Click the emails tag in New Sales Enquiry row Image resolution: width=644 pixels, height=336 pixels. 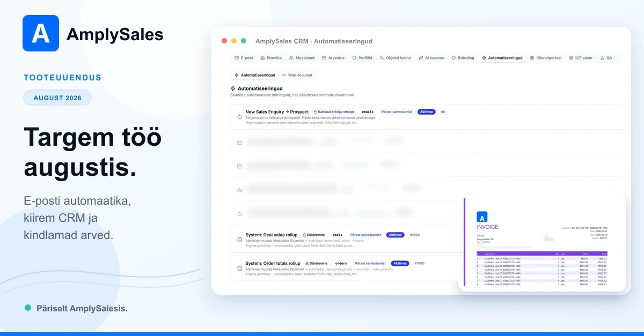[368, 112]
